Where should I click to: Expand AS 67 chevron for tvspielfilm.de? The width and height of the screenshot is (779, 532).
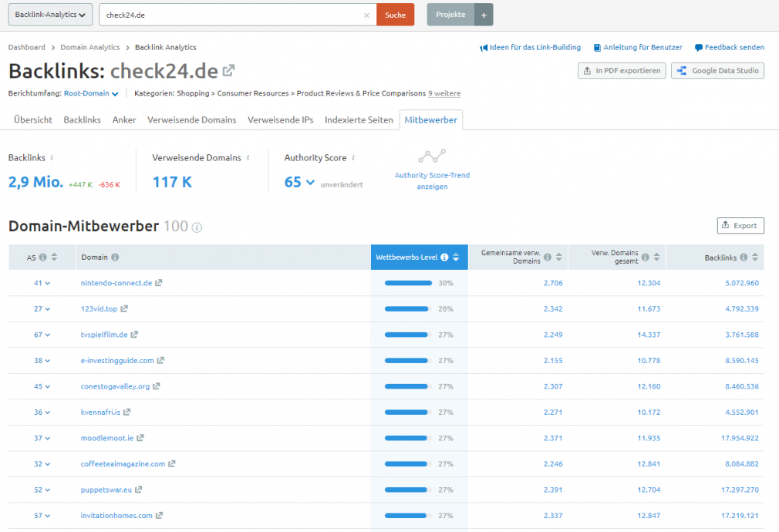click(x=48, y=335)
